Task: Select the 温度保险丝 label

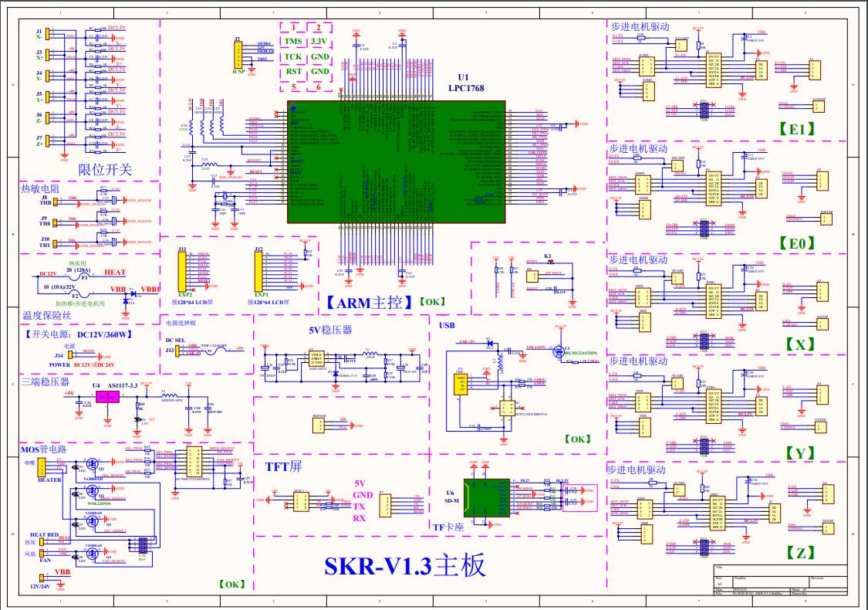Action: coord(46,315)
